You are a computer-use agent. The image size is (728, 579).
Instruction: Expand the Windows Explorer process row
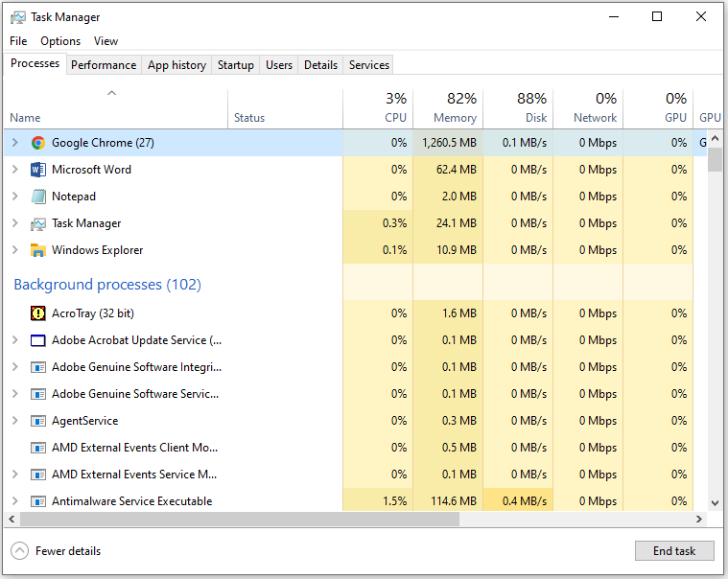[14, 250]
